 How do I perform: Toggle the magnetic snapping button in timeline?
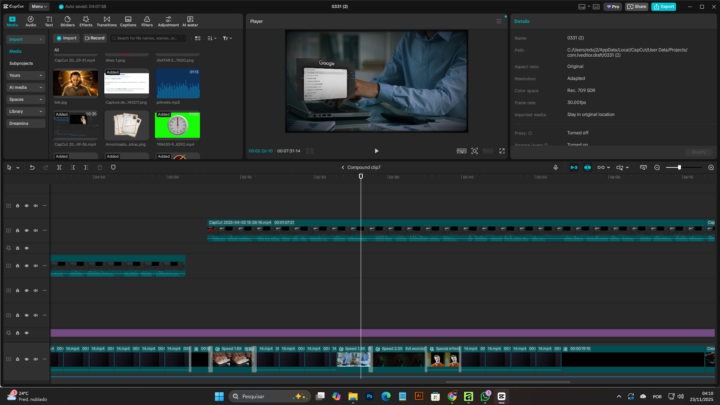click(x=574, y=167)
